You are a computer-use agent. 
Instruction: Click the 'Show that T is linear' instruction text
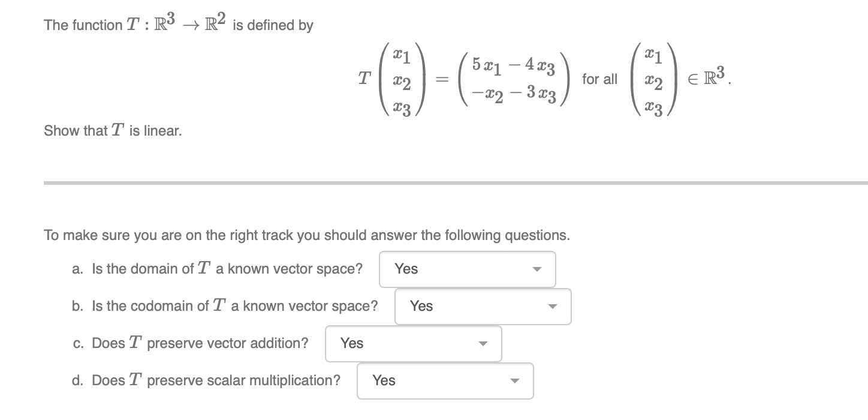tap(112, 131)
